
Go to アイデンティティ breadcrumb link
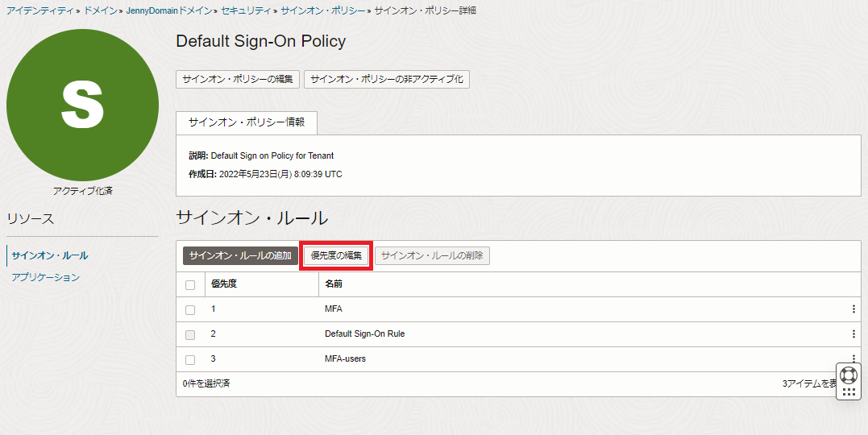tap(39, 10)
